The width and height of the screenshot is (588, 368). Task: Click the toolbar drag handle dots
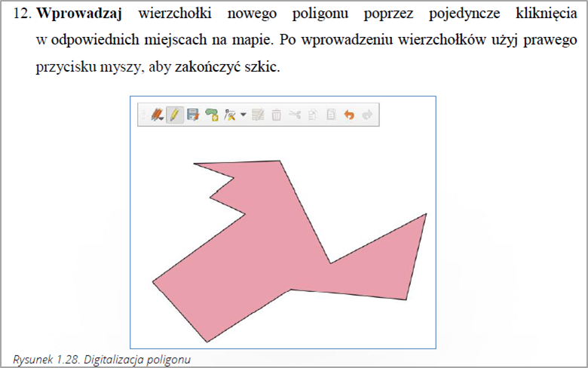coord(144,115)
